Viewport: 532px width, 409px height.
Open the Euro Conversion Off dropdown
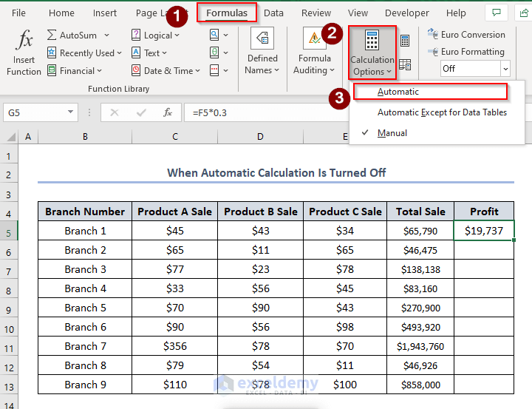505,68
